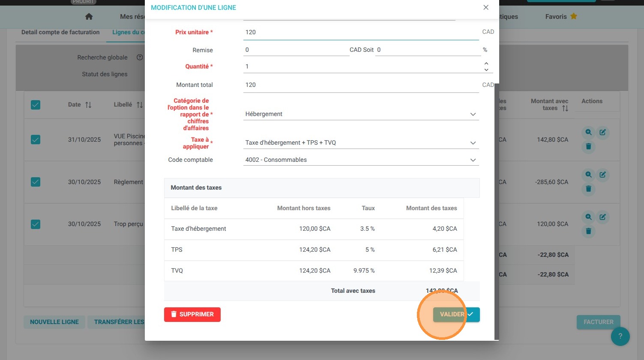This screenshot has height=360, width=644.
Task: Uncheck the Trop perçu row checkbox
Action: coord(36,224)
